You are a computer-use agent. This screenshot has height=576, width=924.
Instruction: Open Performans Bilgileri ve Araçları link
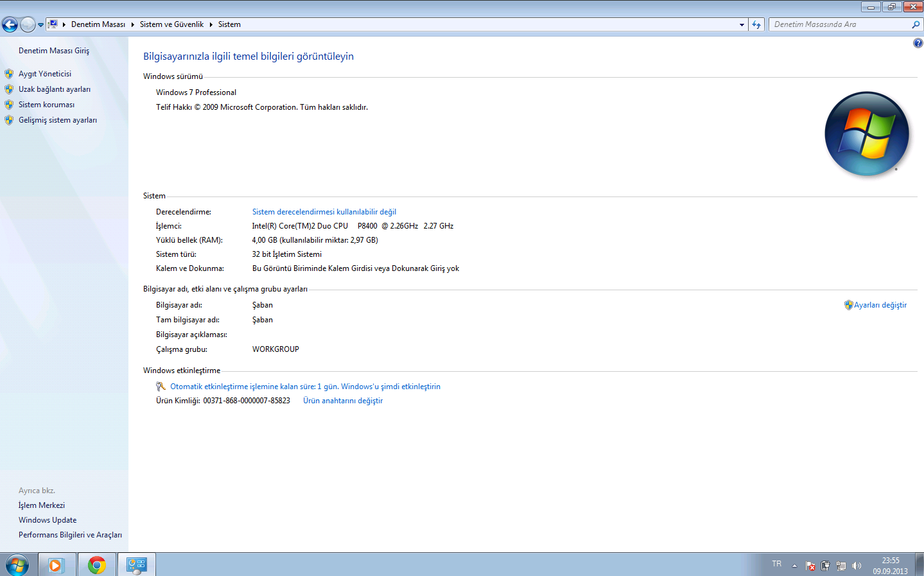(70, 535)
